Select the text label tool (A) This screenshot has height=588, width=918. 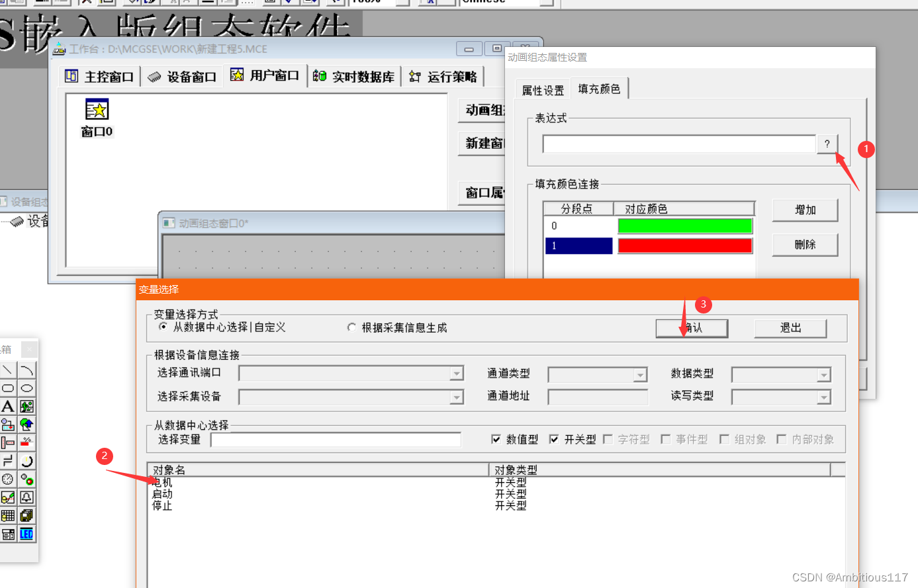8,406
